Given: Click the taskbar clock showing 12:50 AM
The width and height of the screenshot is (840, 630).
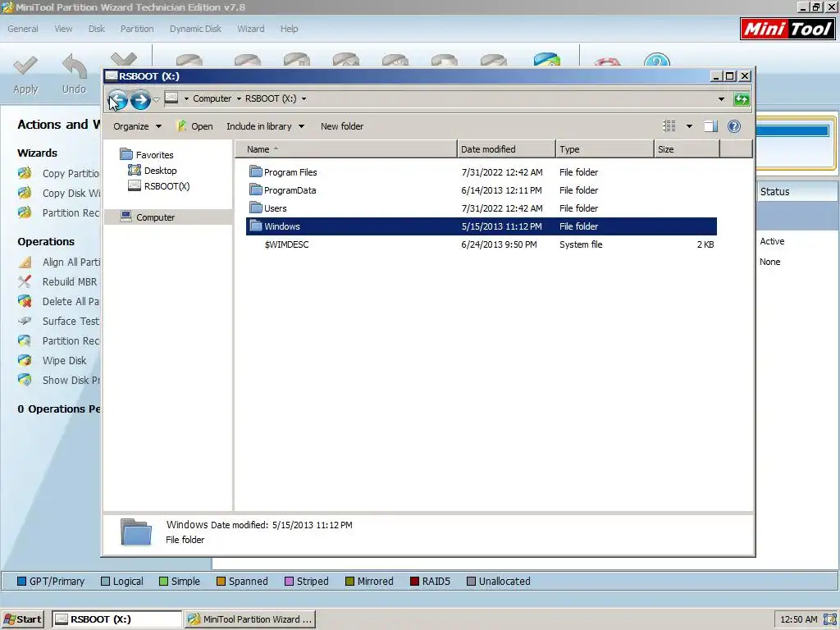Looking at the screenshot, I should click(x=799, y=619).
